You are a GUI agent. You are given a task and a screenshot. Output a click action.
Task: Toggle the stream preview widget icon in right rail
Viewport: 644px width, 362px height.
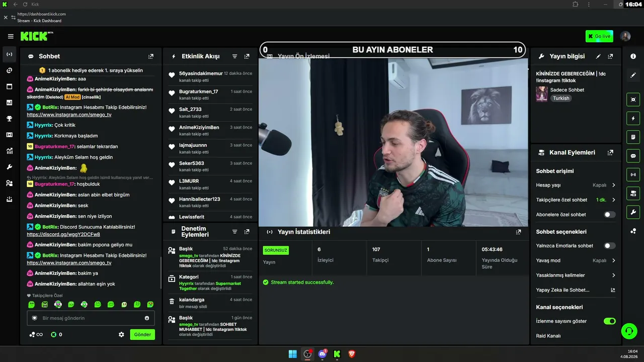[633, 100]
